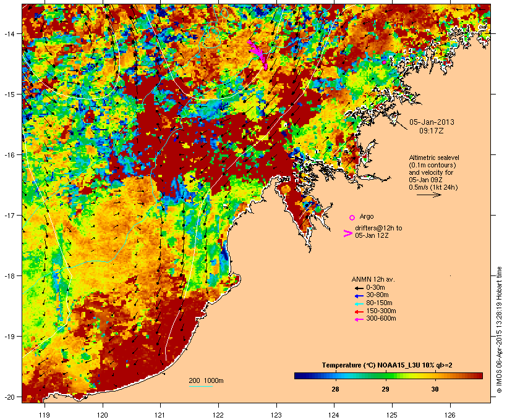Click the colorbar tick value 29
Image resolution: width=507 pixels, height=420 pixels.
pyautogui.click(x=385, y=389)
